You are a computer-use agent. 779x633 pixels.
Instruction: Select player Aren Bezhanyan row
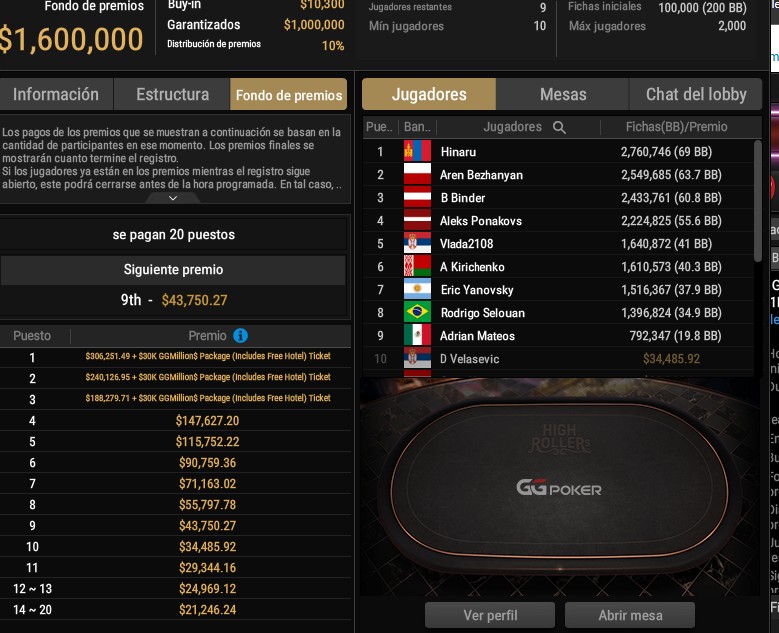coord(558,175)
